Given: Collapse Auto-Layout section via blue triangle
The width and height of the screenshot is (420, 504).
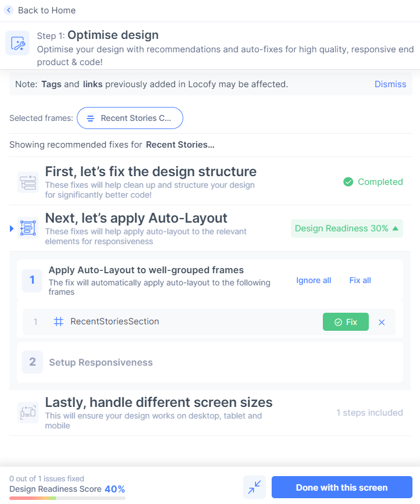Looking at the screenshot, I should (x=12, y=228).
